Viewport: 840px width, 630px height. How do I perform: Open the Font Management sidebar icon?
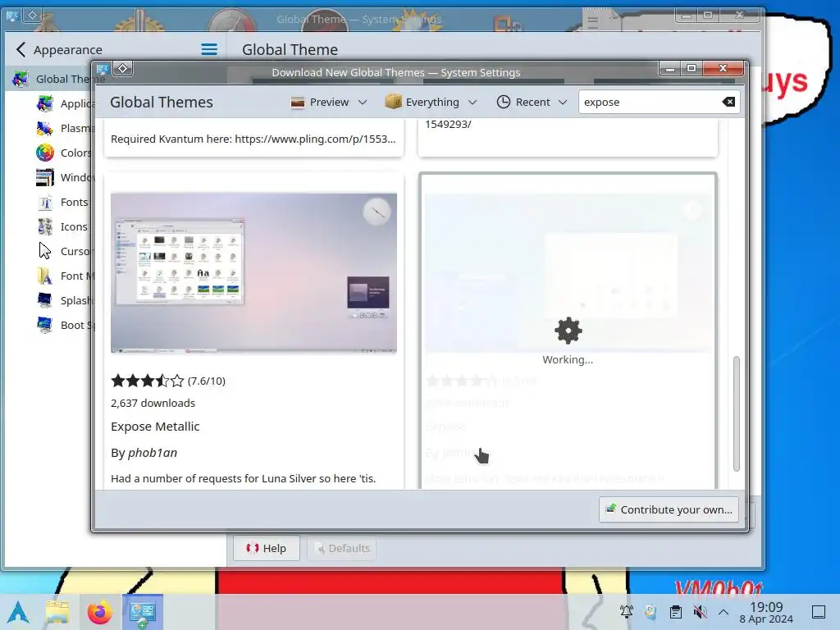45,276
